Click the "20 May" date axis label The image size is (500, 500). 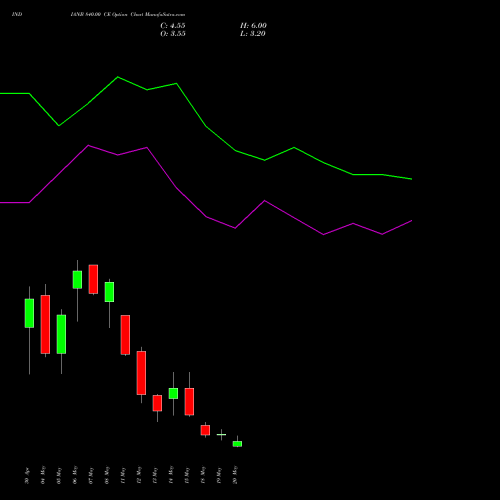coord(235,475)
